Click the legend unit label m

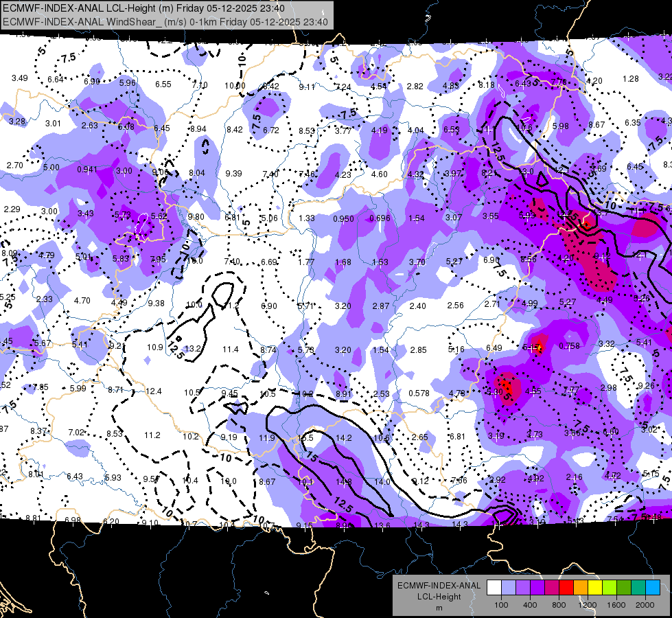439,608
